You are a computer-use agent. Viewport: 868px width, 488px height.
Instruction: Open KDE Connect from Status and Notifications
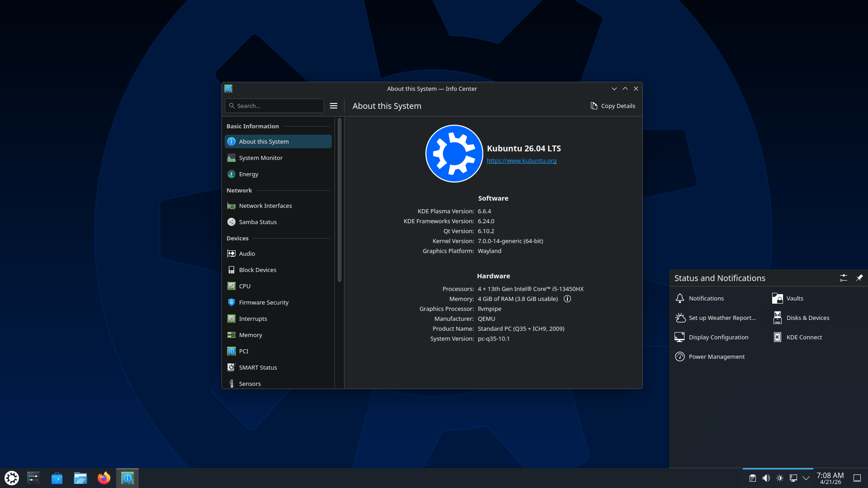point(803,337)
